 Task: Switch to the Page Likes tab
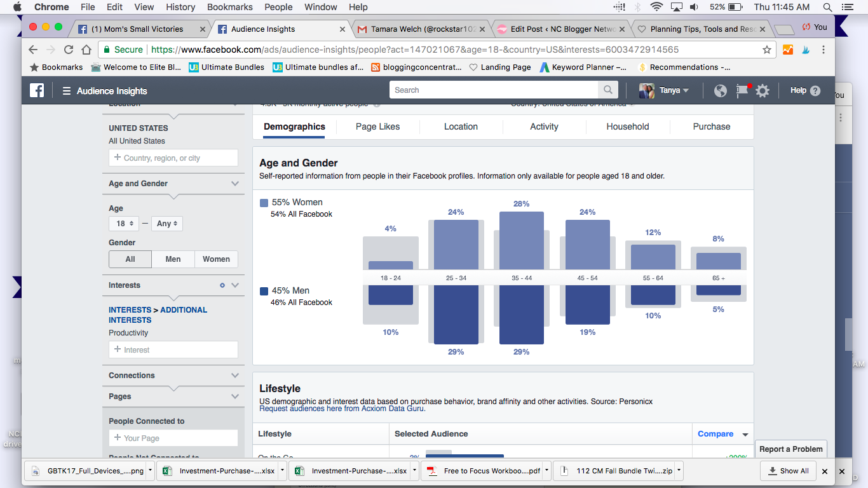click(x=377, y=126)
